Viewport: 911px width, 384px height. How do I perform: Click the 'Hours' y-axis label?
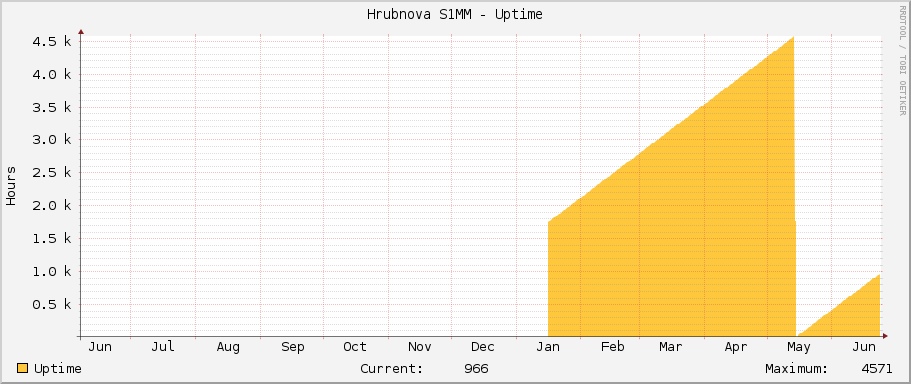coord(11,186)
